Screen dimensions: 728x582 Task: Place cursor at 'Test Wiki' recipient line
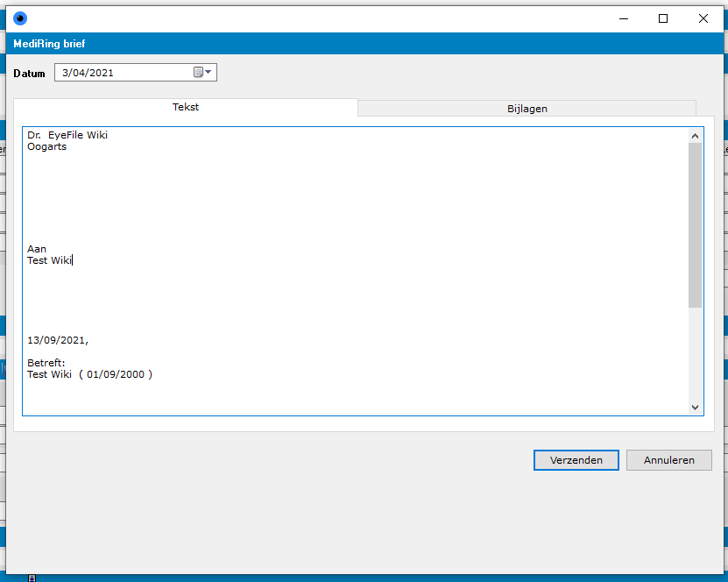(49, 260)
